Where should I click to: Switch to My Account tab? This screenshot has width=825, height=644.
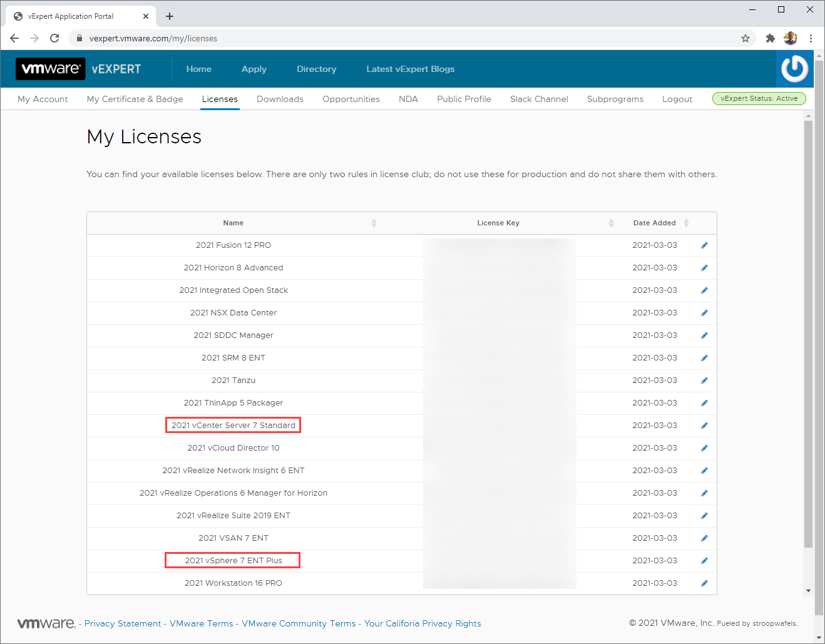(x=43, y=99)
